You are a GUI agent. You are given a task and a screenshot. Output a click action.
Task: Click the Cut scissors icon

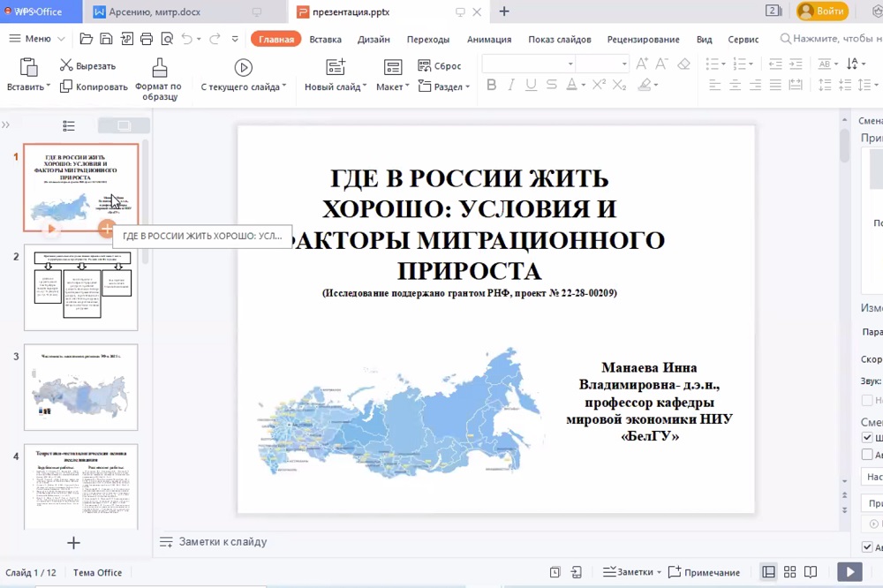[x=66, y=65]
